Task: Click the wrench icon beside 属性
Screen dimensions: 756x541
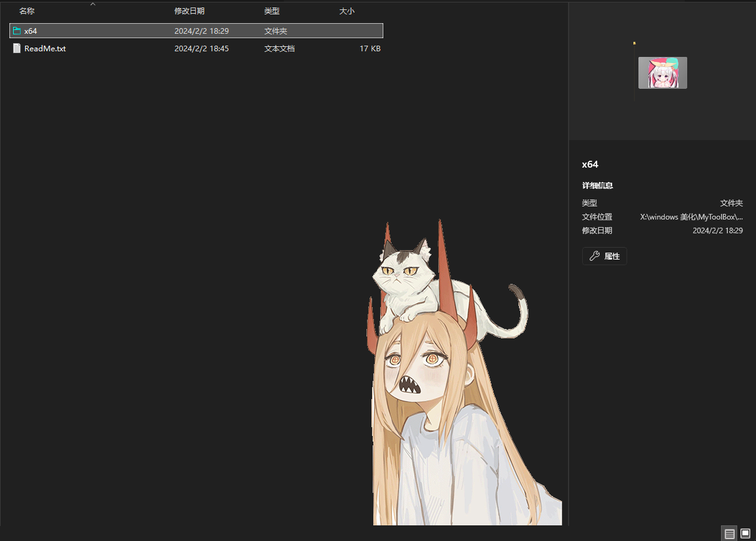Action: click(595, 256)
